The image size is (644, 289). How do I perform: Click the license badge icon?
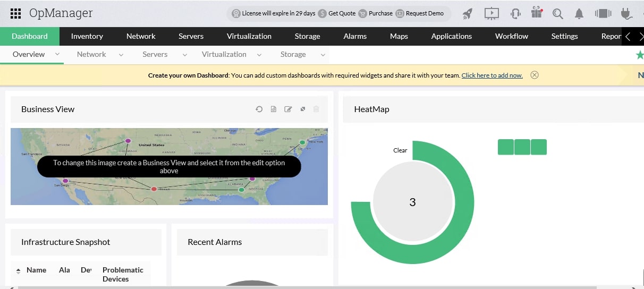pyautogui.click(x=236, y=13)
